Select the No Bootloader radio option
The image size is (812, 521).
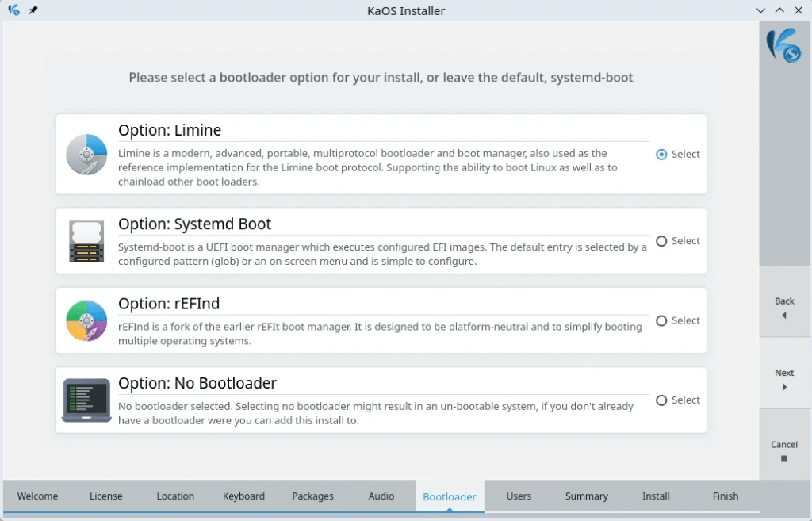[661, 400]
